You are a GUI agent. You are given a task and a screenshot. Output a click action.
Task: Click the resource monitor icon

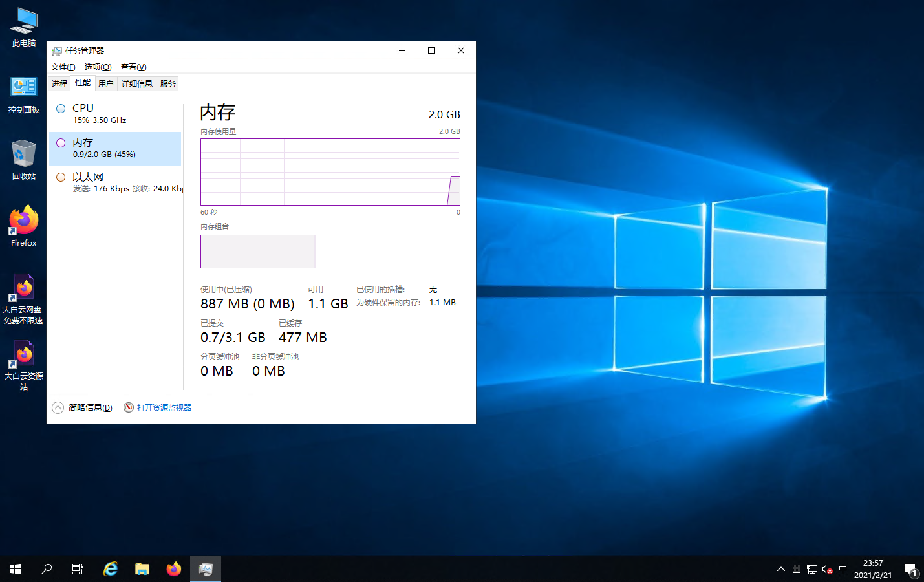[129, 407]
